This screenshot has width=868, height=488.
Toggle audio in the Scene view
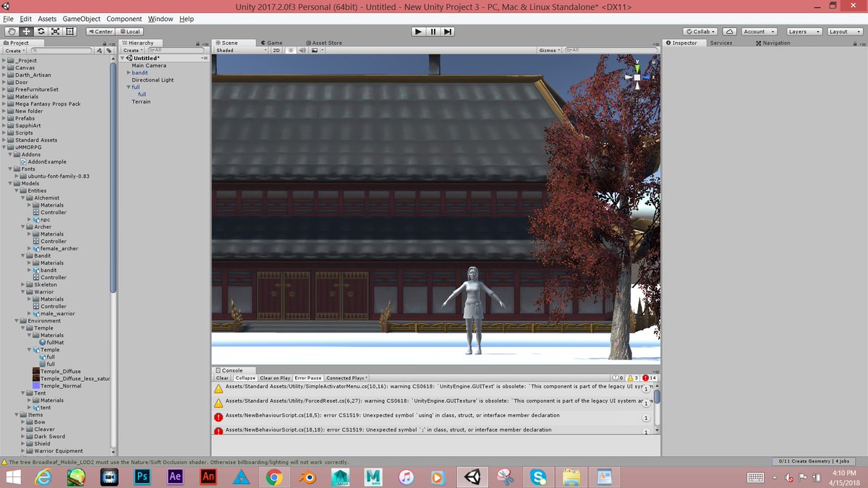tap(302, 51)
